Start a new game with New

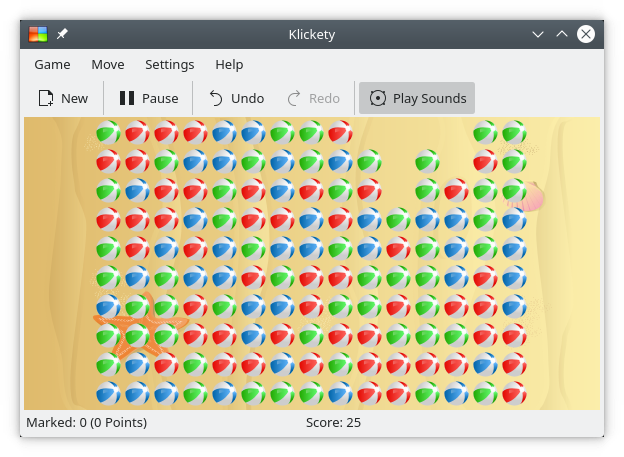[x=63, y=98]
